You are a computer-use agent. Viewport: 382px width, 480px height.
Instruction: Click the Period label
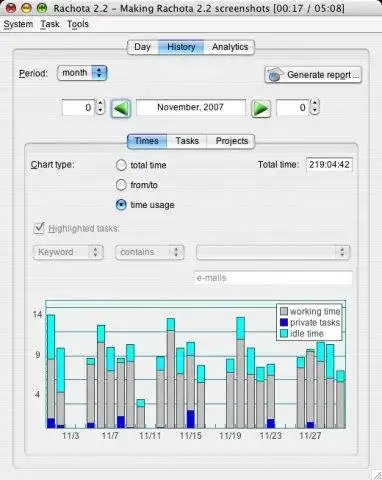pyautogui.click(x=33, y=73)
